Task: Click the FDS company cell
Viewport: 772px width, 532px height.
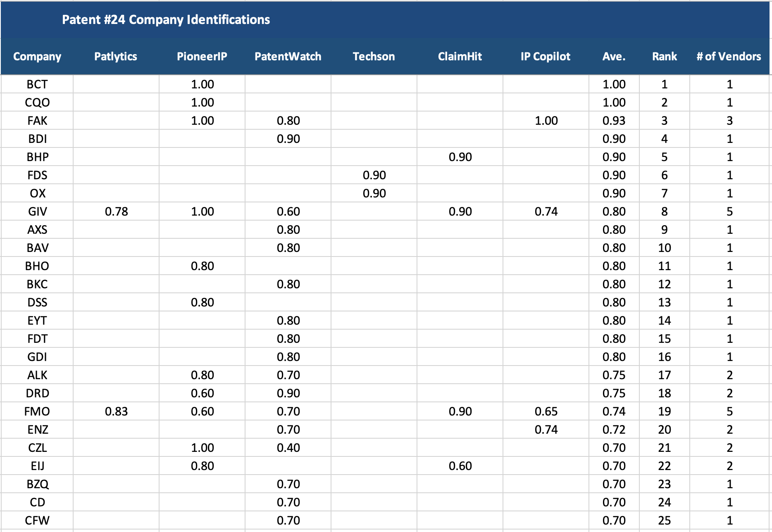Action: tap(37, 175)
